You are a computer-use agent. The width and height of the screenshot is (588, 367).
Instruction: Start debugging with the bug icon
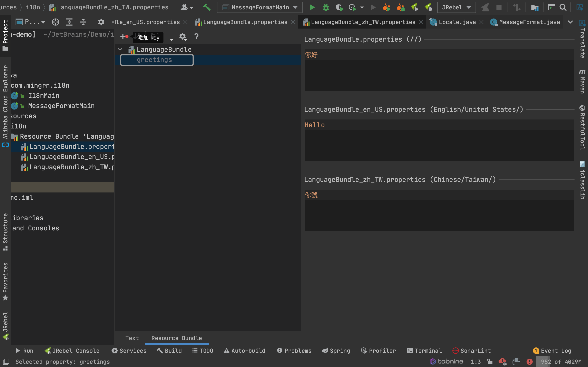[326, 8]
